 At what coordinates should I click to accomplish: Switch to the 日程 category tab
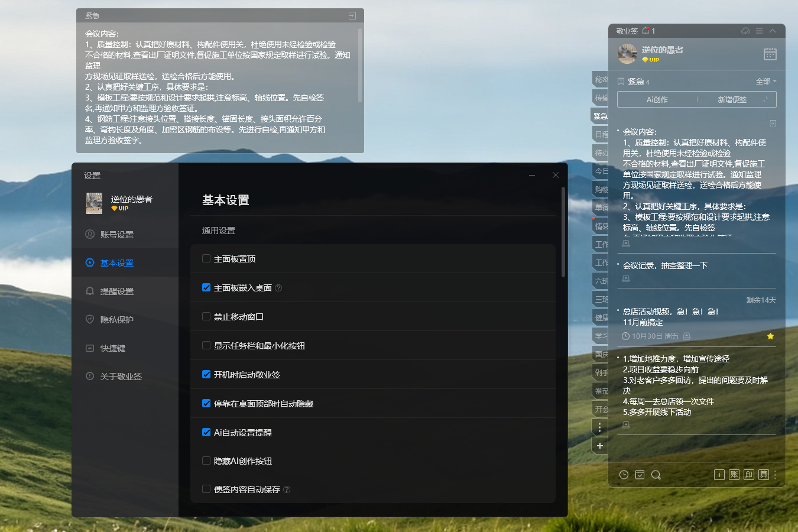click(x=601, y=135)
